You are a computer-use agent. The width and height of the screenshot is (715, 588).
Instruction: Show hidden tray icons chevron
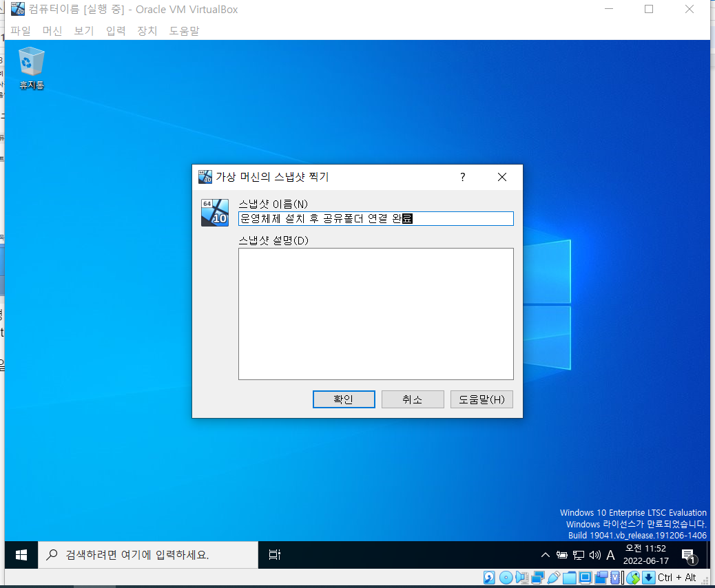545,555
